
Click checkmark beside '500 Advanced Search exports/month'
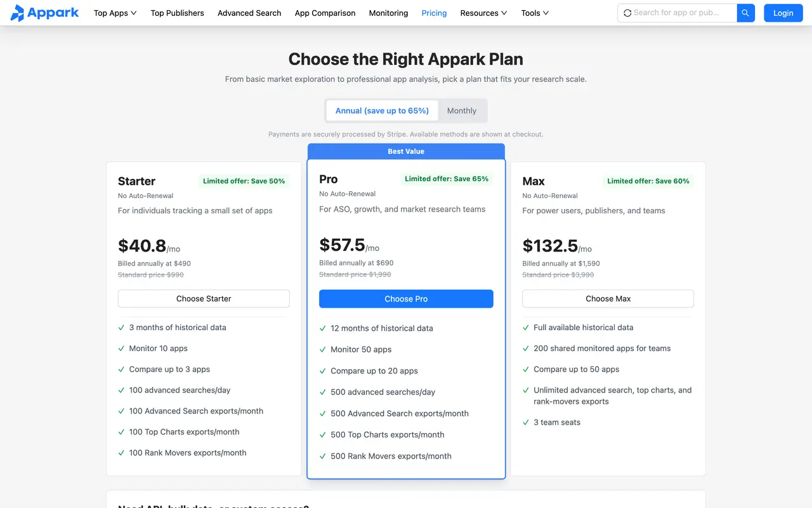click(323, 413)
